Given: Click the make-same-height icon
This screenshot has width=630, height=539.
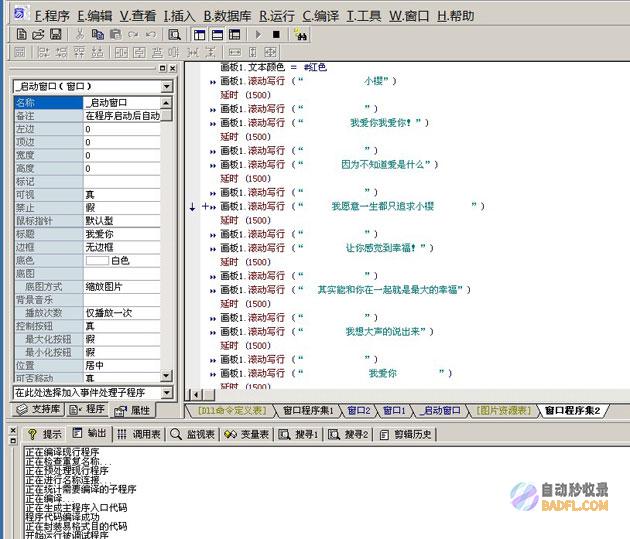Looking at the screenshot, I should coord(252,52).
